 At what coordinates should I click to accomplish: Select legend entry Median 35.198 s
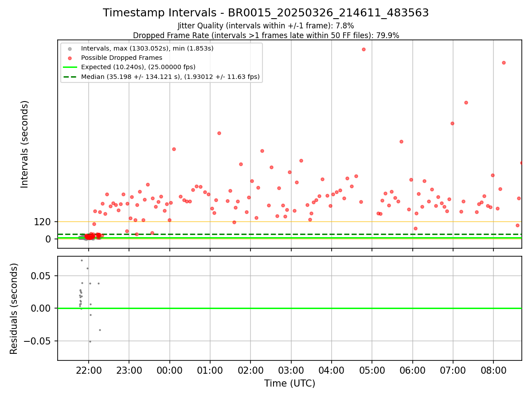tap(170, 77)
